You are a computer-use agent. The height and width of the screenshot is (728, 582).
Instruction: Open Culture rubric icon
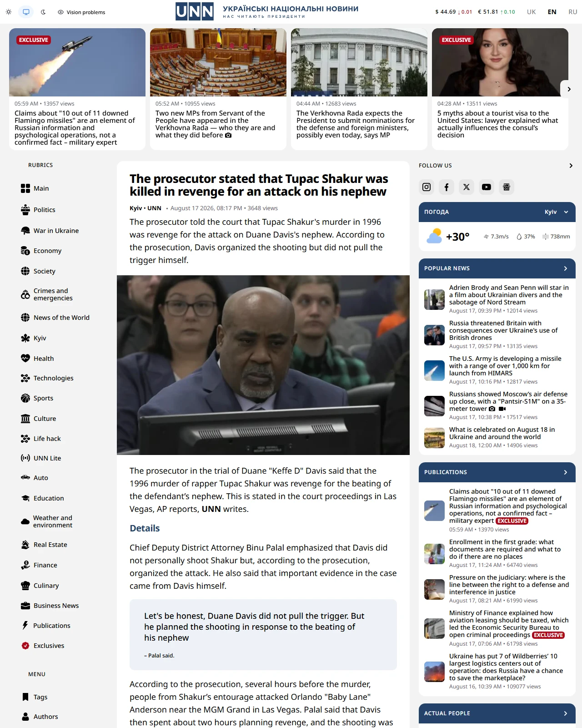[x=25, y=419]
